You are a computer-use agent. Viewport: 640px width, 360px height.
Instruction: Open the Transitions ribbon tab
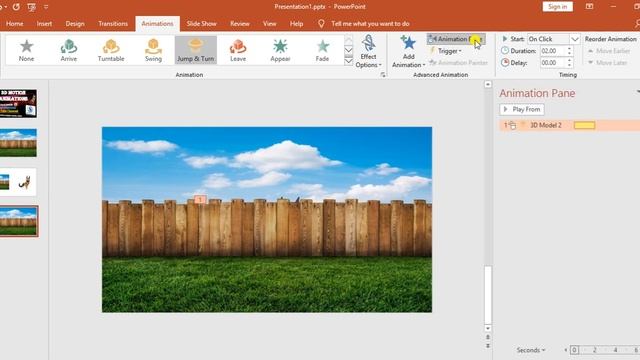pyautogui.click(x=113, y=24)
